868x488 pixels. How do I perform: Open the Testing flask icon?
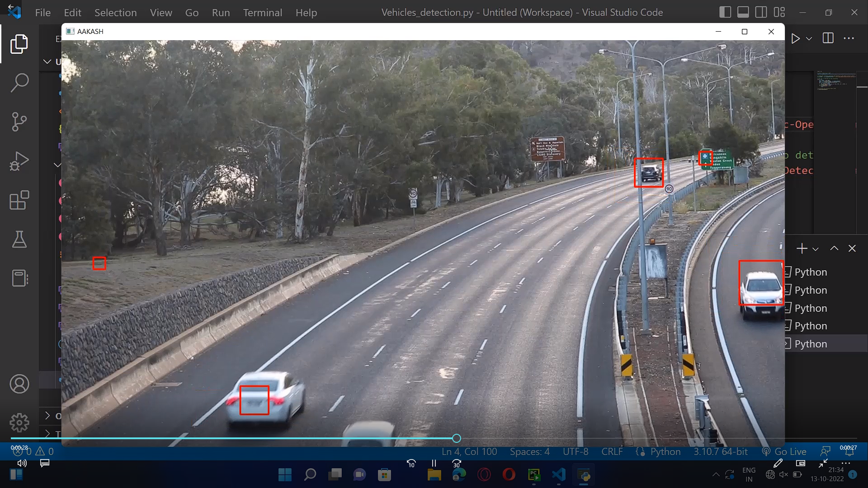click(19, 239)
